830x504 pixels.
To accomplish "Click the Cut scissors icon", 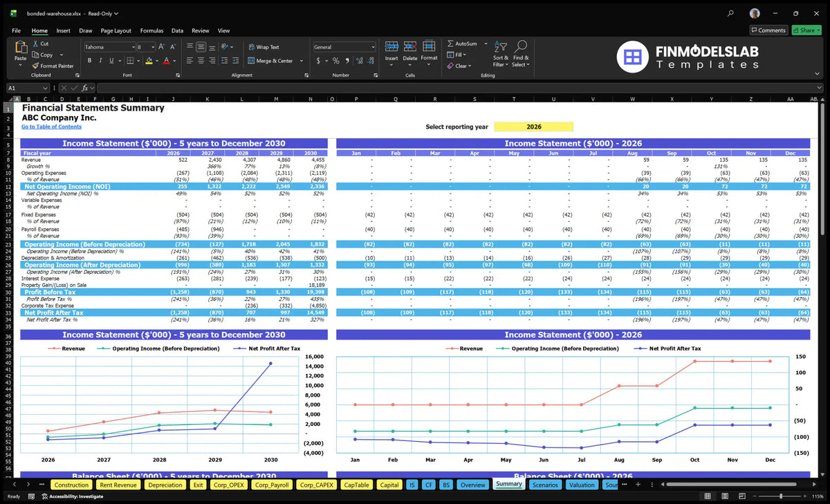I will pos(35,44).
